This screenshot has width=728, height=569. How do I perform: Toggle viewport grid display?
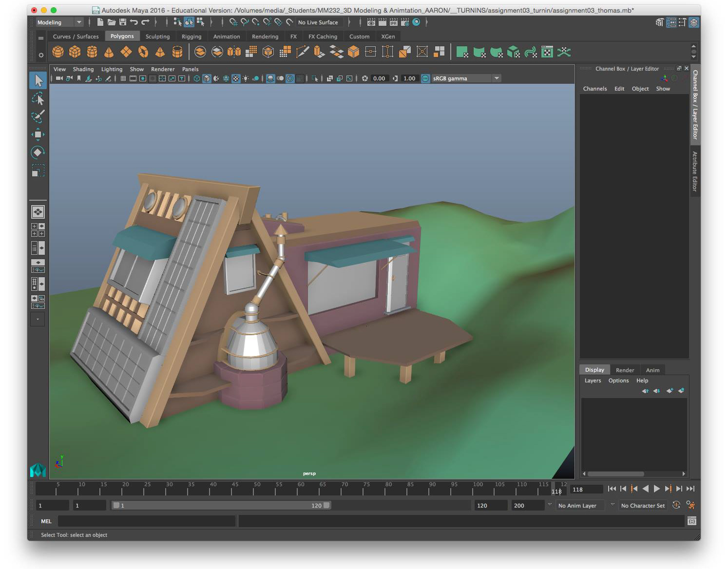click(123, 78)
